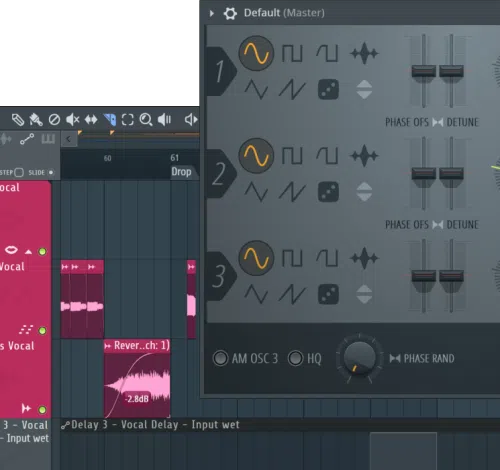Screen dimensions: 500x470
Task: Choose sine wave shape for oscillator 3
Action: (256, 258)
